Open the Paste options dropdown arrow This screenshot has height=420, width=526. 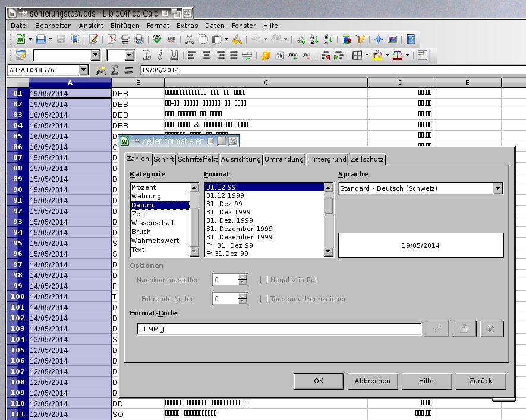227,39
